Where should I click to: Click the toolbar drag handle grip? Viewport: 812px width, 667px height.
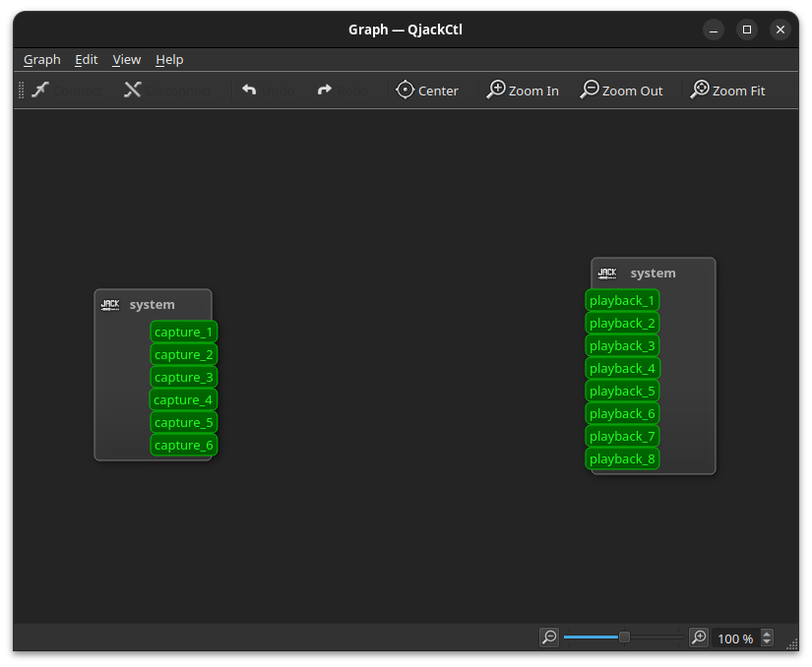(22, 91)
